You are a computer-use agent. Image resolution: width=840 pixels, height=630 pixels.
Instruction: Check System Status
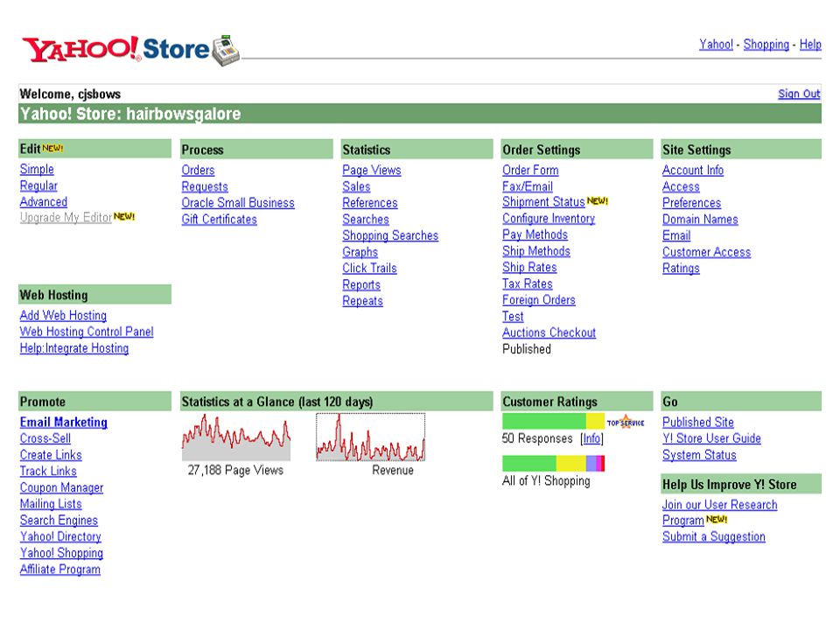click(x=700, y=455)
